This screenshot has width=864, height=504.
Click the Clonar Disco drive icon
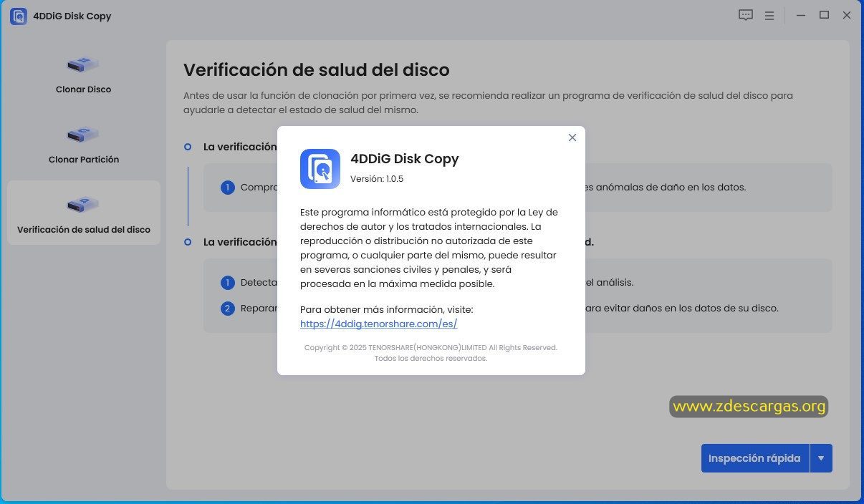(83, 64)
